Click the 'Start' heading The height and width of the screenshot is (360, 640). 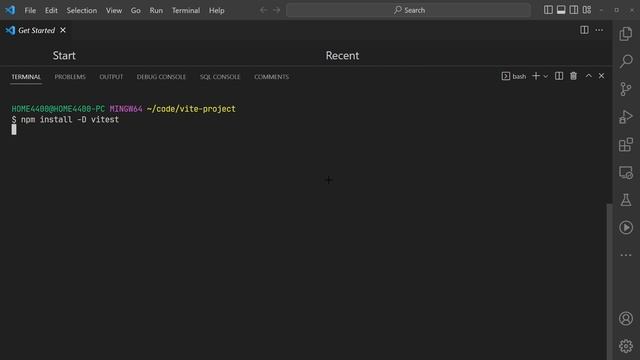pos(64,56)
